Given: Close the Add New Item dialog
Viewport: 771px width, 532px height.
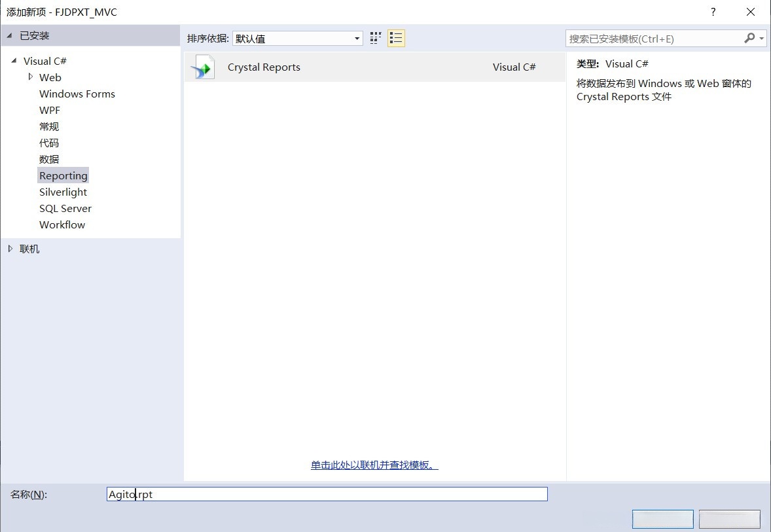Looking at the screenshot, I should click(x=750, y=12).
